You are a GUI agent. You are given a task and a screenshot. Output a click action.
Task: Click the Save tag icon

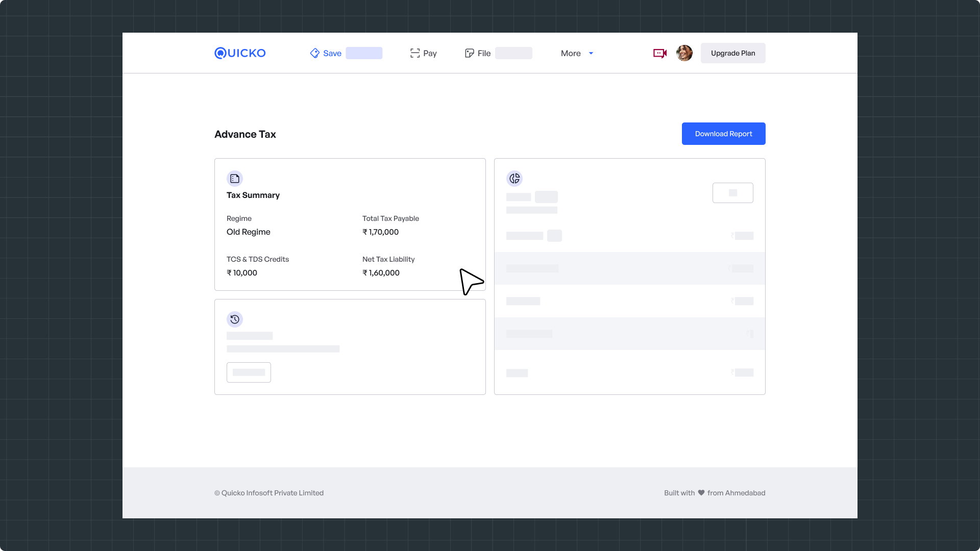click(x=314, y=53)
